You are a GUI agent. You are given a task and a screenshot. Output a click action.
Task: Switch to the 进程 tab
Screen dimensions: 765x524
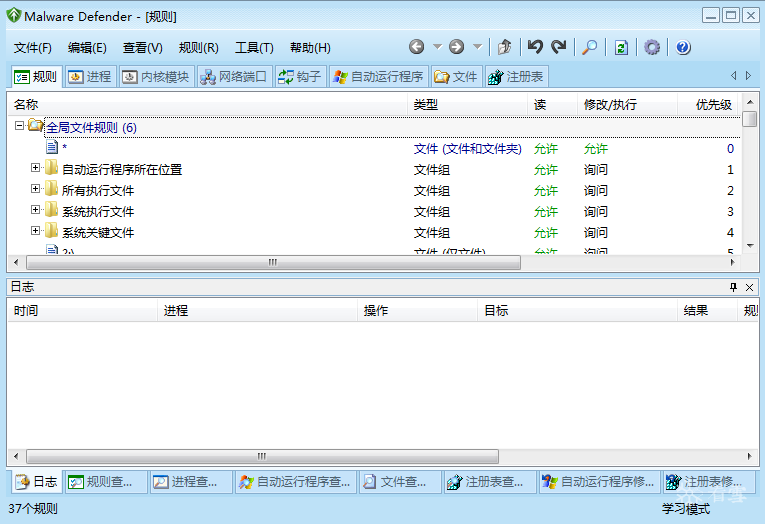[x=90, y=77]
